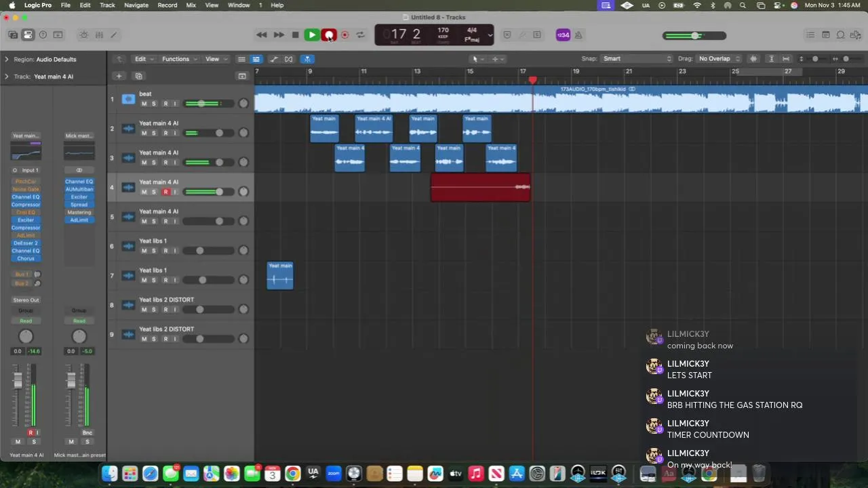Image resolution: width=868 pixels, height=488 pixels.
Task: Toggle the metronome click icon
Action: click(578, 35)
